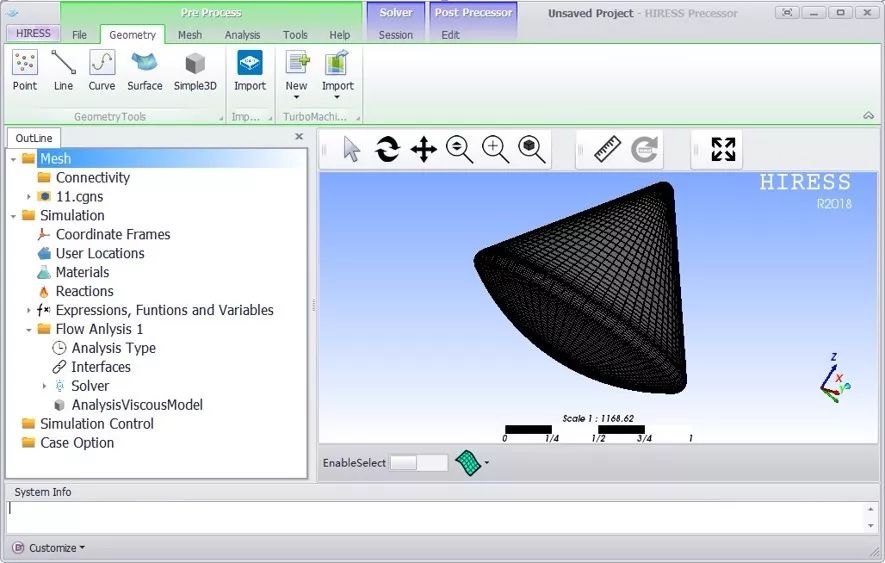Collapse the Mesh tree node
The width and height of the screenshot is (885, 563).
click(14, 159)
